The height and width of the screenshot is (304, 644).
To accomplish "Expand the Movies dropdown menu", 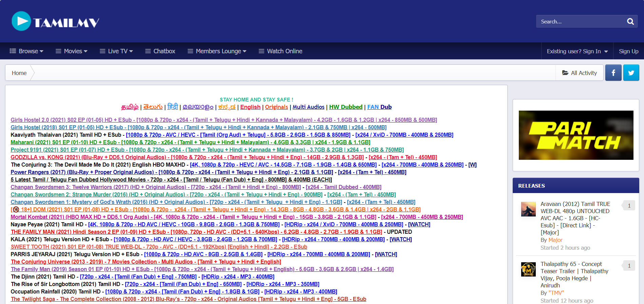I will click(x=72, y=51).
